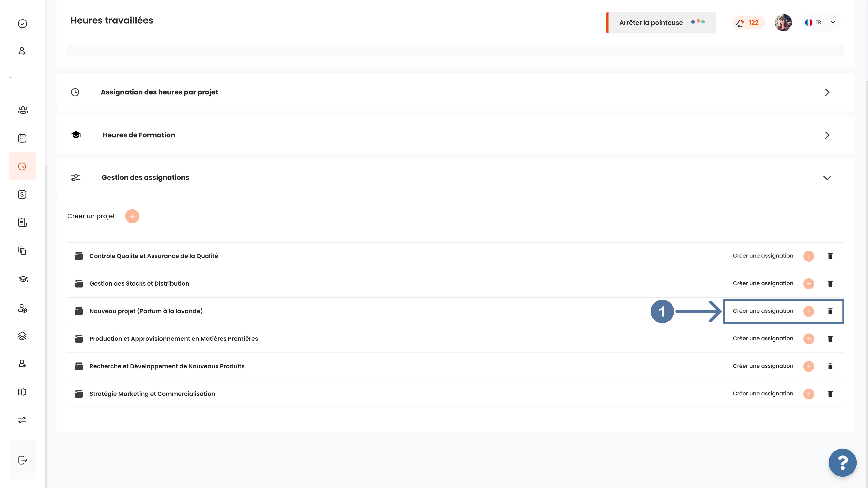Viewport: 868px width, 488px height.
Task: Open the layers stack icon in sidebar
Action: [22, 336]
